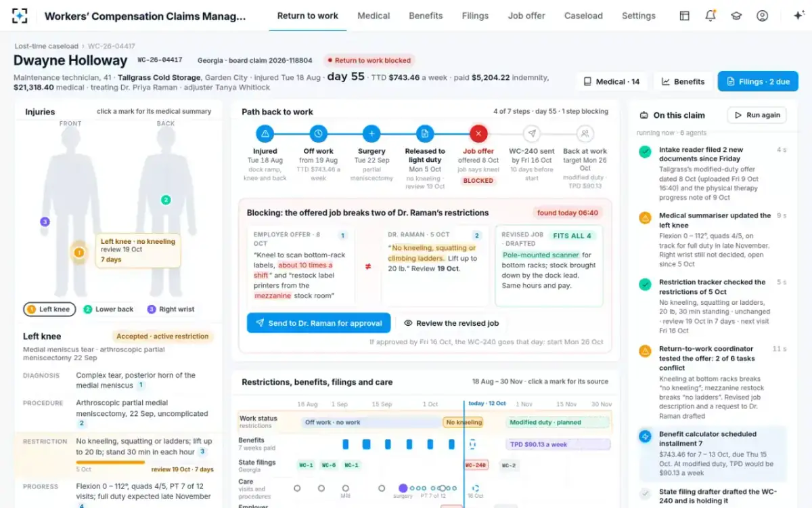
Task: Click the WC-240 sent paper plane icon
Action: [x=532, y=133]
